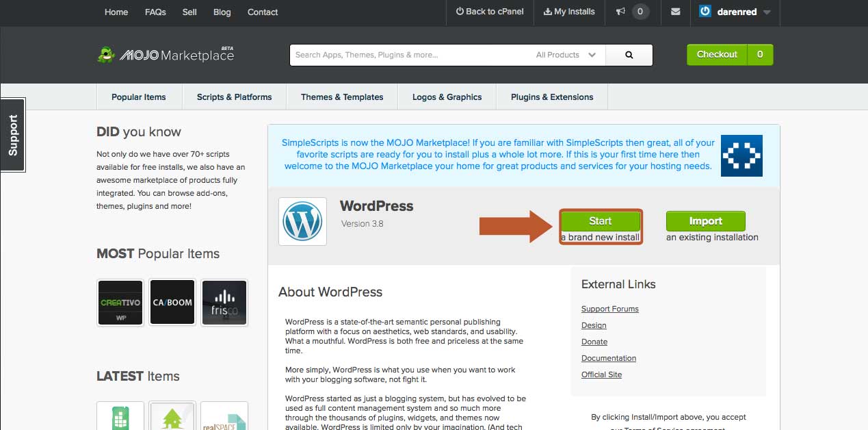Open the realSPACE latest item
The width and height of the screenshot is (868, 430).
pos(224,416)
